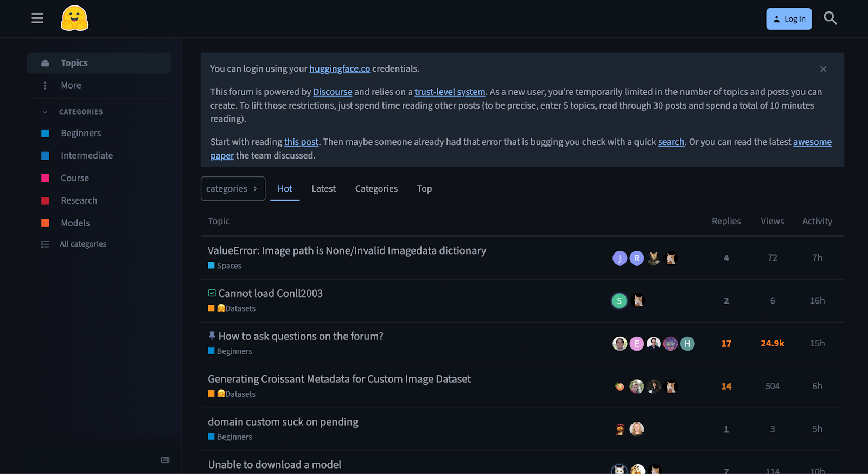
Task: Click the keyboard shortcuts icon
Action: (164, 459)
